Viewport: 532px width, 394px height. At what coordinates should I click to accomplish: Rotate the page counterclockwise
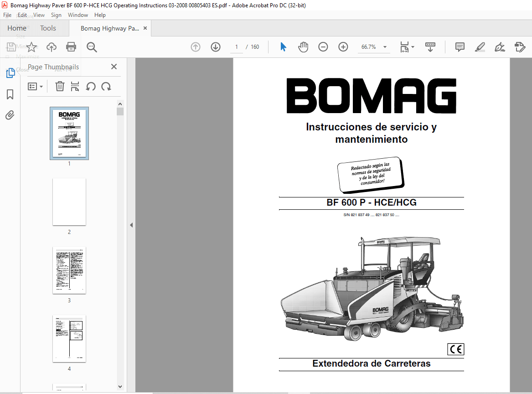pyautogui.click(x=91, y=86)
